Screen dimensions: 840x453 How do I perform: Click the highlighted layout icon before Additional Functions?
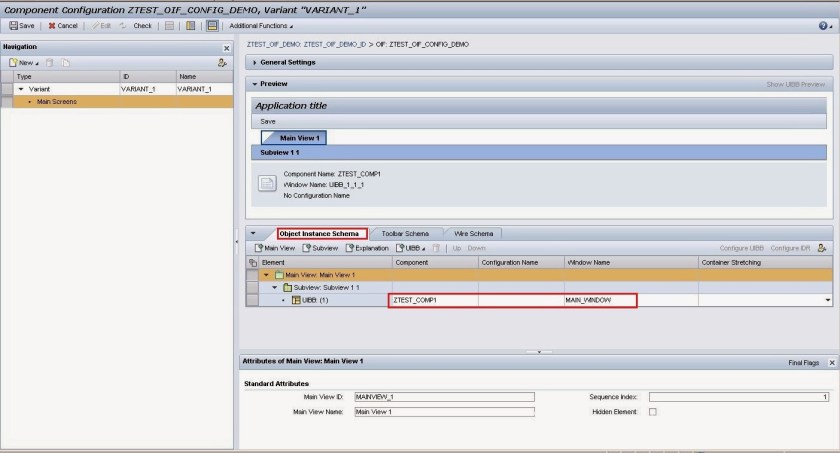pos(213,25)
